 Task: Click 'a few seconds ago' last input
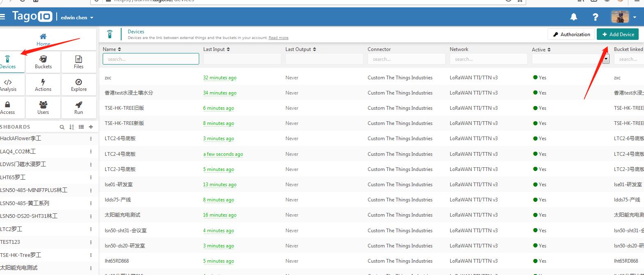(x=223, y=154)
